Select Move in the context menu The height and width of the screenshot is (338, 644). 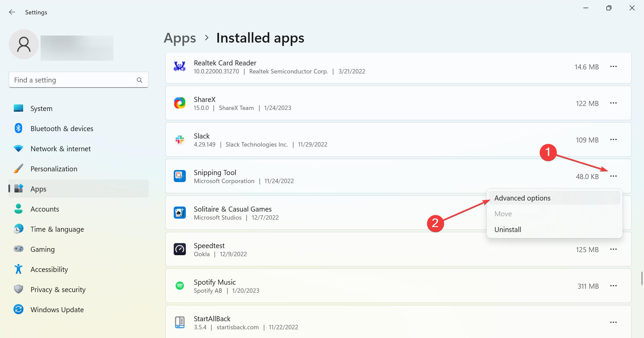[x=554, y=214]
